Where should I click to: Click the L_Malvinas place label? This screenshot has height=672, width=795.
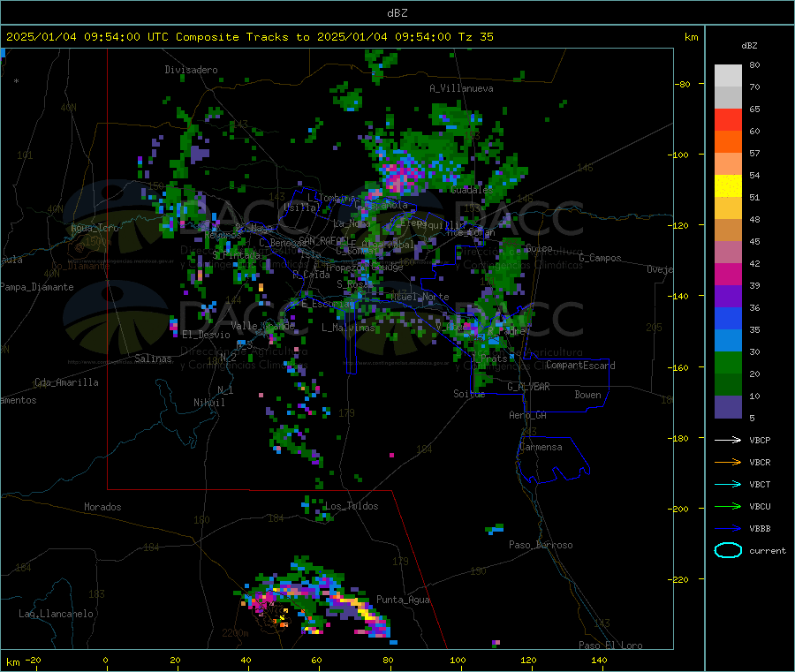348,328
